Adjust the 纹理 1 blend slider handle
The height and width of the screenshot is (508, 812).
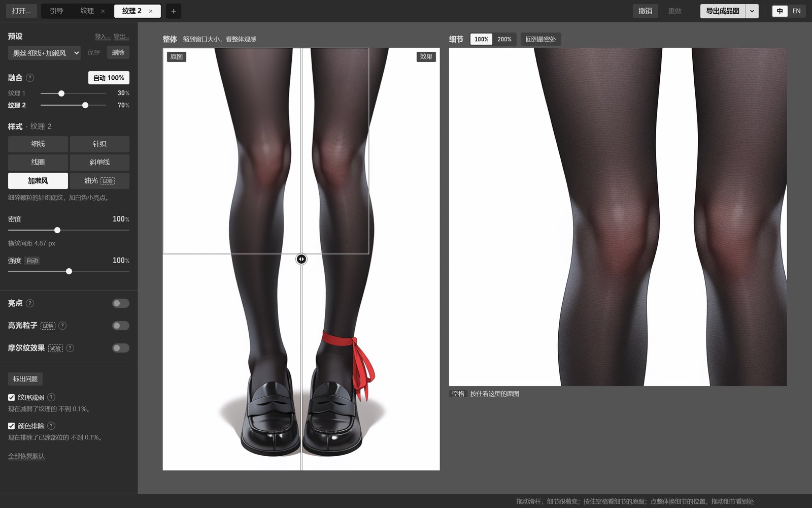(x=61, y=93)
